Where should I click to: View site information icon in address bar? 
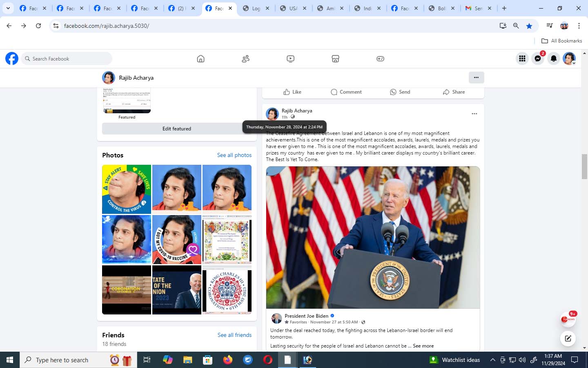(x=56, y=26)
